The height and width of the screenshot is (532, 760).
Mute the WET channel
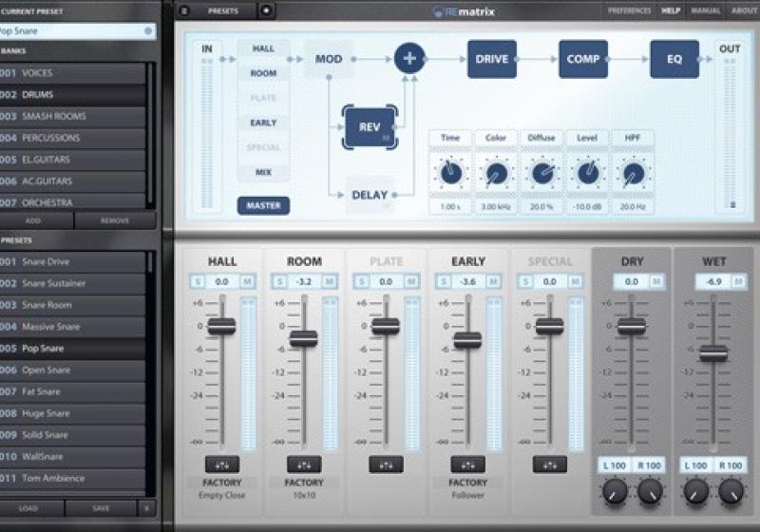tap(739, 282)
